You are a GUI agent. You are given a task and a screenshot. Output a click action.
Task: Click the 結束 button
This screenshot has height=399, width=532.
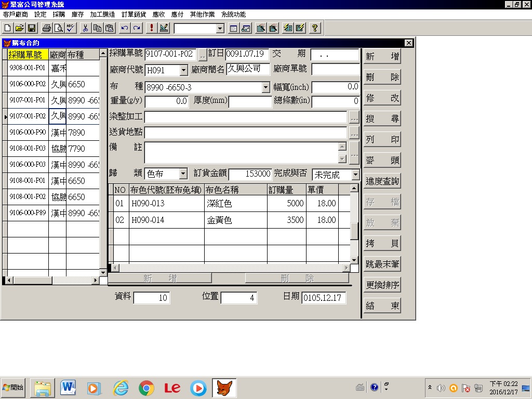pyautogui.click(x=382, y=306)
